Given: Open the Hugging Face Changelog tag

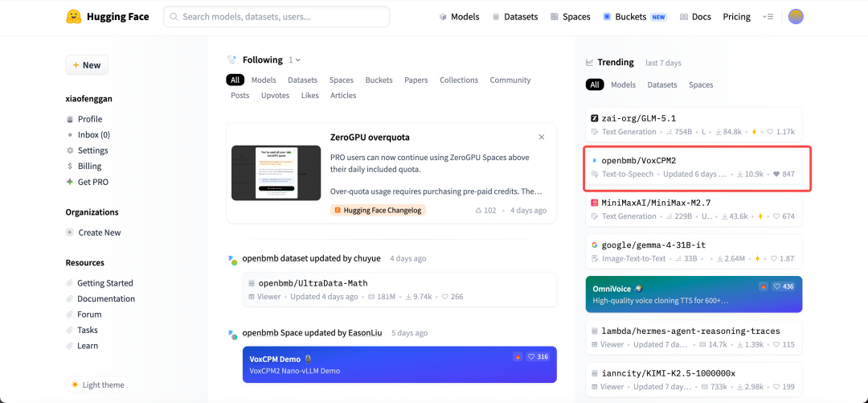Looking at the screenshot, I should click(378, 210).
